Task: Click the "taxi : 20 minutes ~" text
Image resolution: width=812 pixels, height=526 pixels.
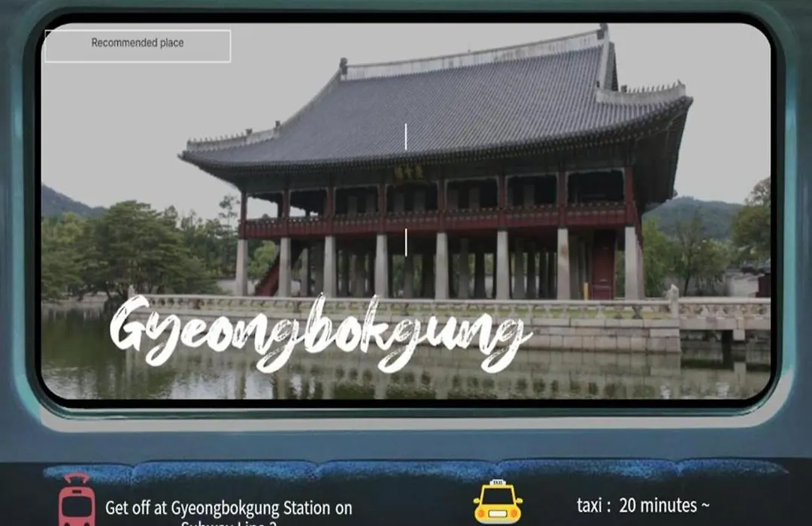Action: (643, 506)
